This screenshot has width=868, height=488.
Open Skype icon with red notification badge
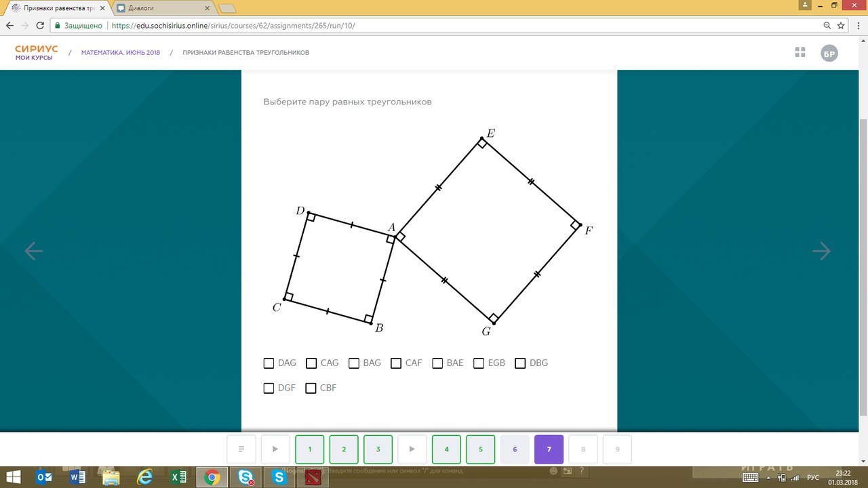(x=245, y=477)
